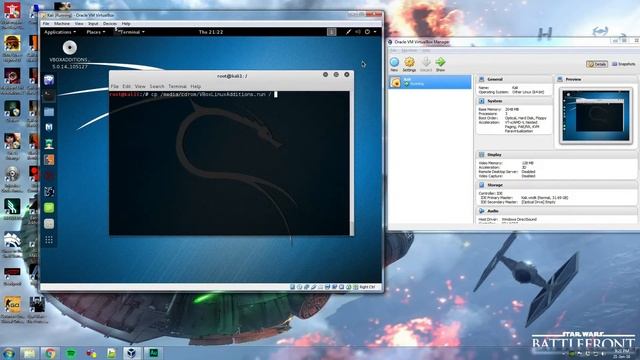Open Search menu in root@kali terminal
The width and height of the screenshot is (640, 360).
(157, 87)
